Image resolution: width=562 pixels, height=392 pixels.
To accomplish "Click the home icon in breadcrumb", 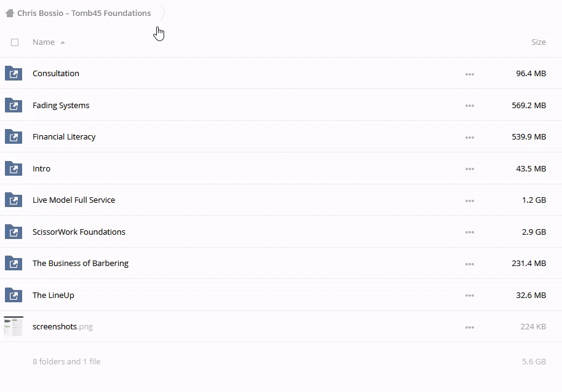I will point(9,13).
